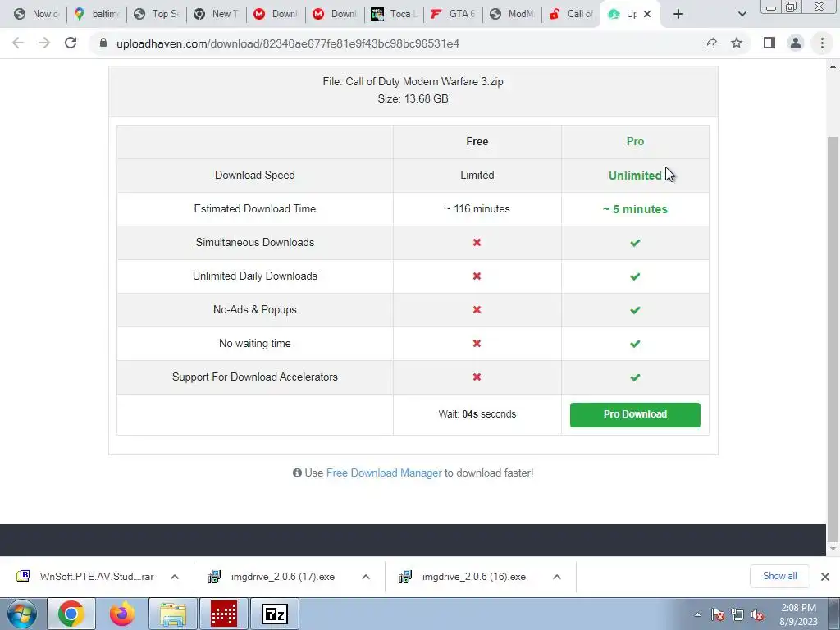Switch to the 'New T' tab

coord(216,14)
